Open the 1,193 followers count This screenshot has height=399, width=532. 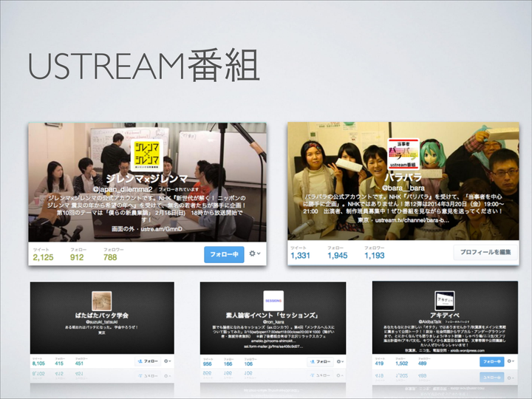point(374,256)
